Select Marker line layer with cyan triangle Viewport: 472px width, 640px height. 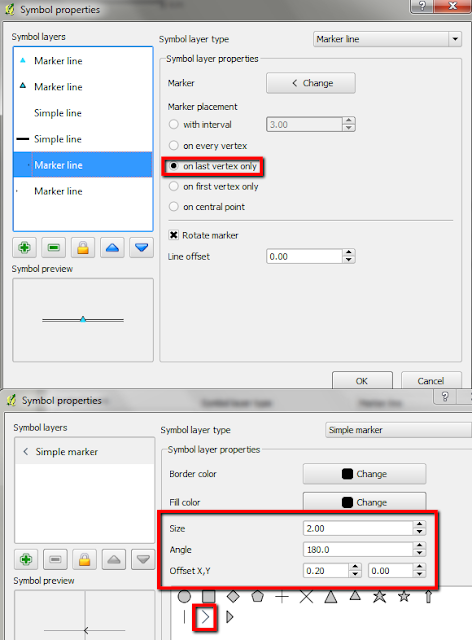coord(83,61)
